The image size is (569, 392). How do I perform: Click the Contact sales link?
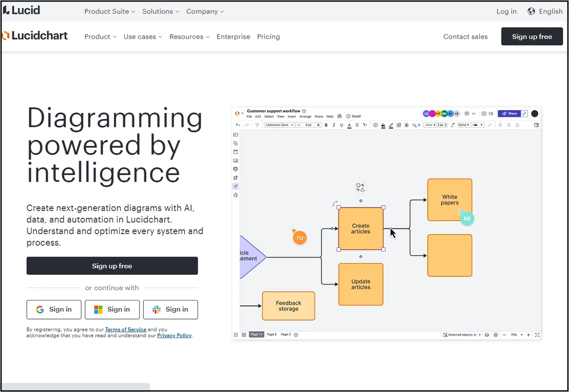point(465,37)
